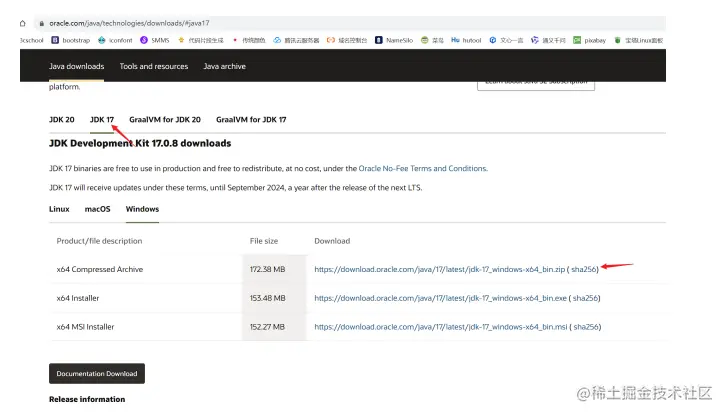Screen dimensions: 726x415
Task: Click the lock icon in the address bar
Action: 42,23
